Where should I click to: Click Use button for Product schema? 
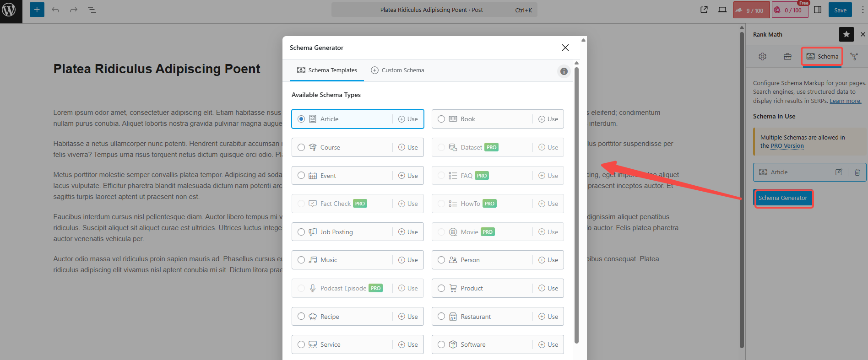coord(548,288)
